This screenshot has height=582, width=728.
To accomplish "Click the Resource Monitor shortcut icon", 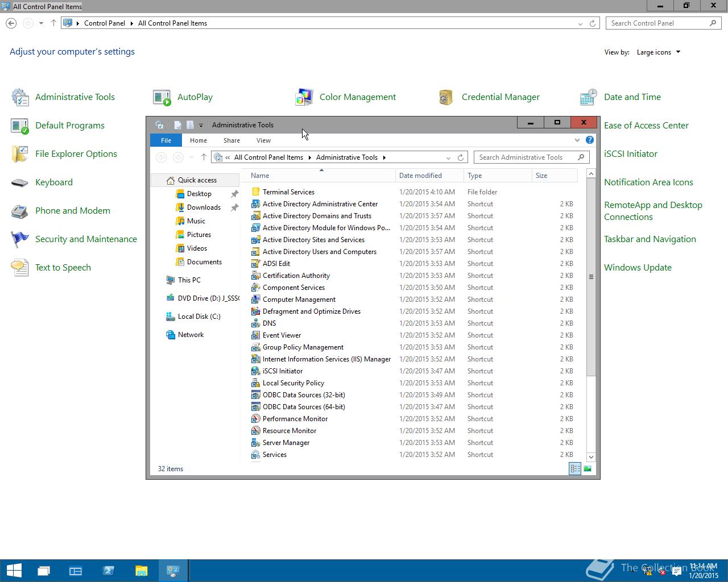I will 256,431.
